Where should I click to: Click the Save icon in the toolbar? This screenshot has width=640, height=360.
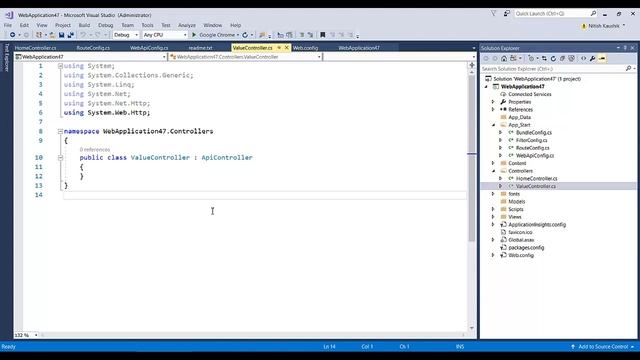coord(61,35)
